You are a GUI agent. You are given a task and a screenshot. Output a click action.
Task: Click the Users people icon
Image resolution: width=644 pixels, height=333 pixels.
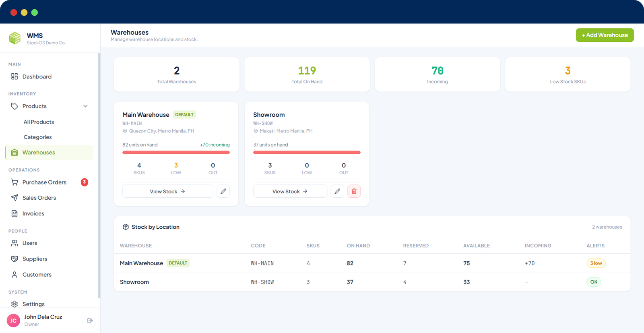14,243
